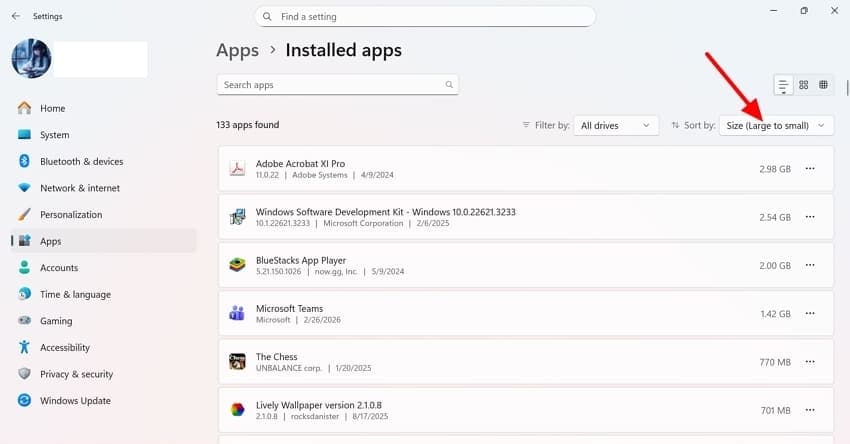Go back with the Settings back arrow
Image resolution: width=850 pixels, height=444 pixels.
point(16,16)
